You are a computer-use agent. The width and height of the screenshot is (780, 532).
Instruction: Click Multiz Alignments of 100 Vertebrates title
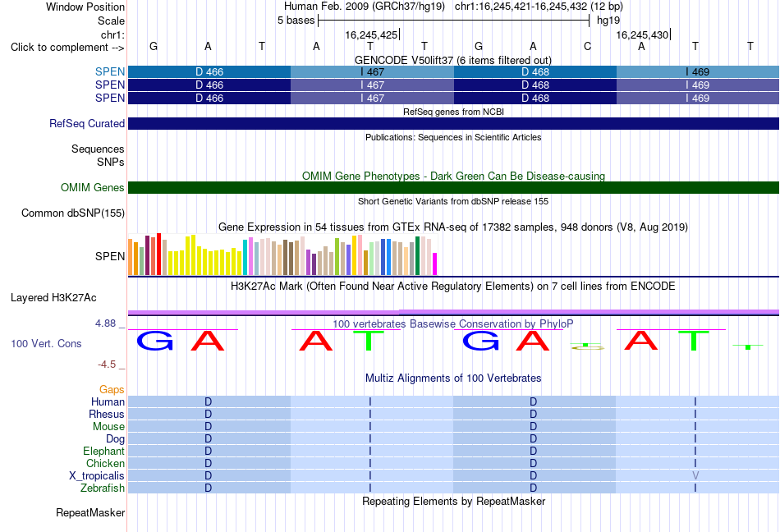pyautogui.click(x=453, y=378)
